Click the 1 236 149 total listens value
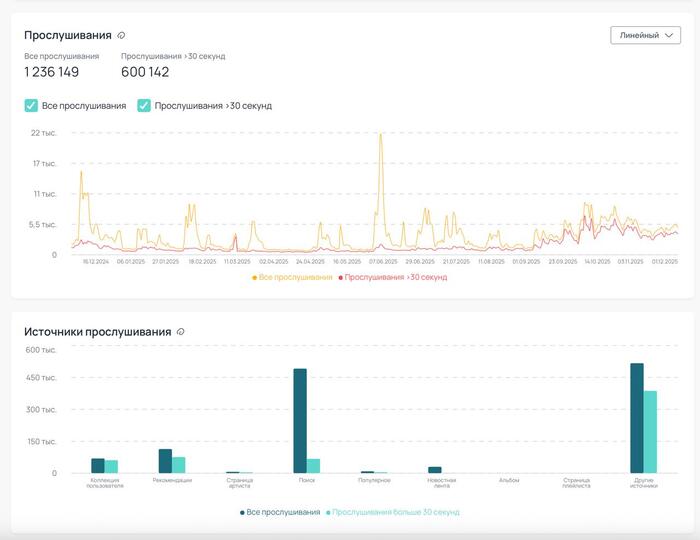 click(52, 72)
